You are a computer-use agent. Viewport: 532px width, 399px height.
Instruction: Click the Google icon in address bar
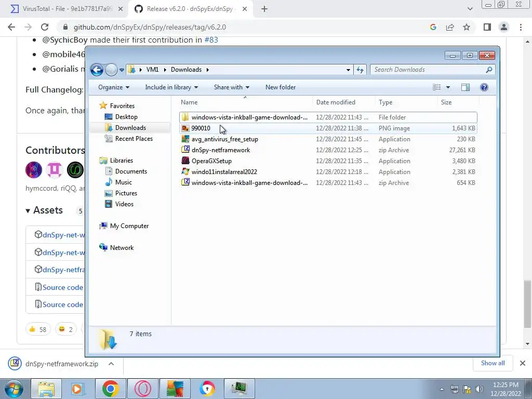click(x=433, y=27)
